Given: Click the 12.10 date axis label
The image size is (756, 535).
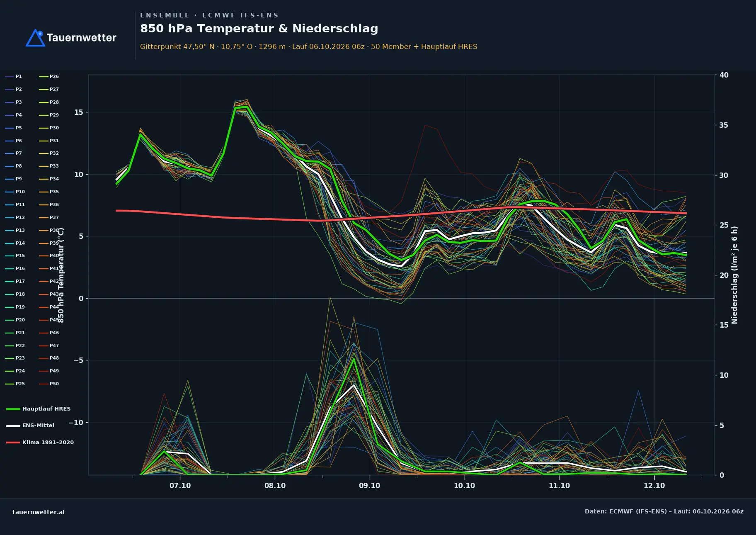Looking at the screenshot, I should pos(654,486).
